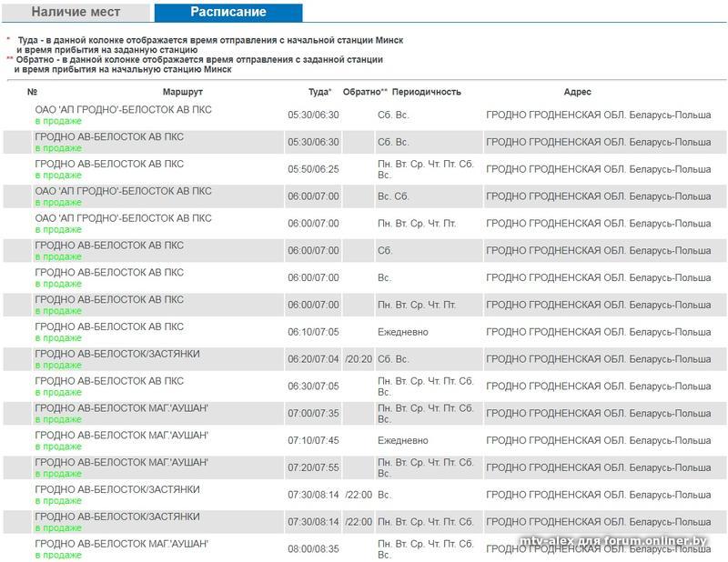This screenshot has width=728, height=562.
Task: Select the № column header
Action: click(x=32, y=92)
